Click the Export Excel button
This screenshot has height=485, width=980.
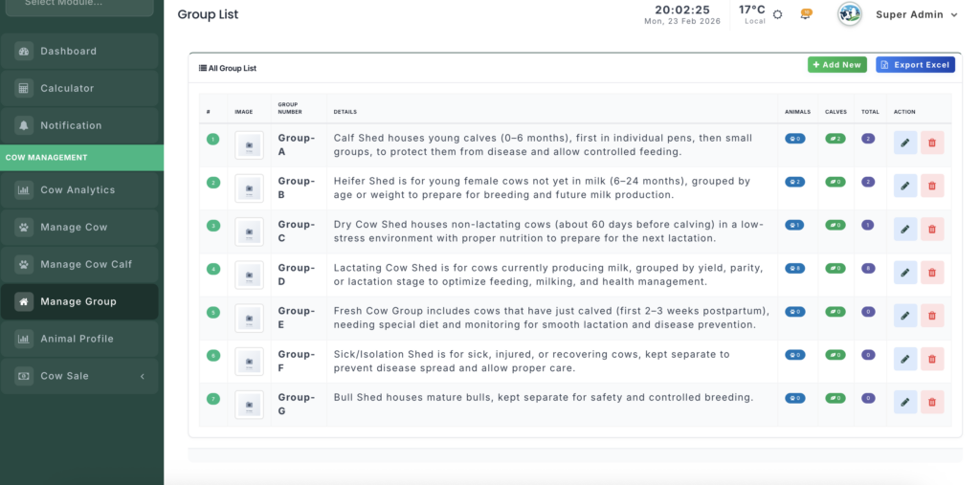(x=915, y=65)
